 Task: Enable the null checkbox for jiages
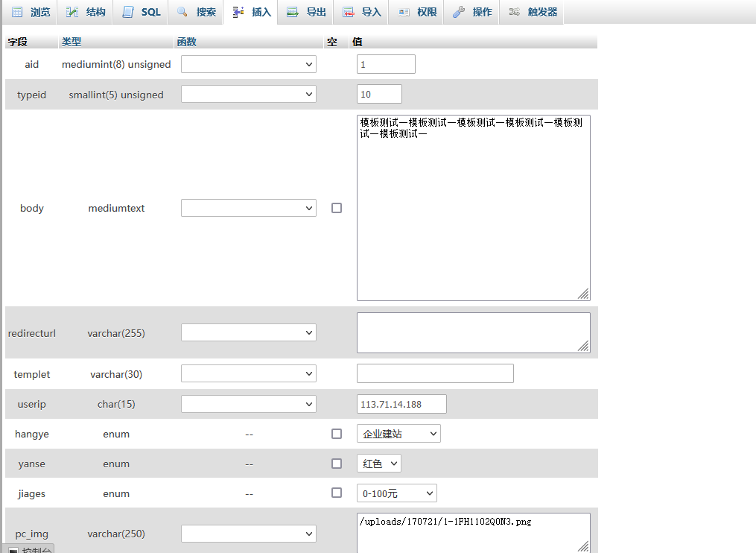(x=337, y=493)
